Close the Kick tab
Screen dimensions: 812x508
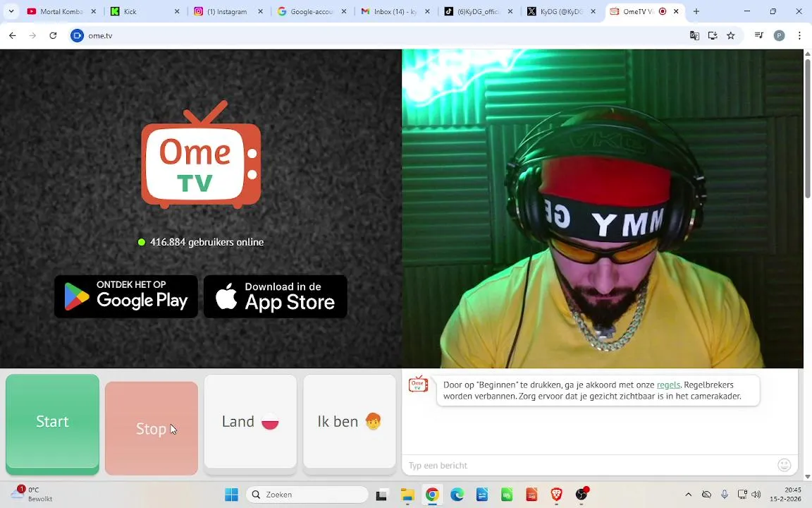pyautogui.click(x=177, y=11)
